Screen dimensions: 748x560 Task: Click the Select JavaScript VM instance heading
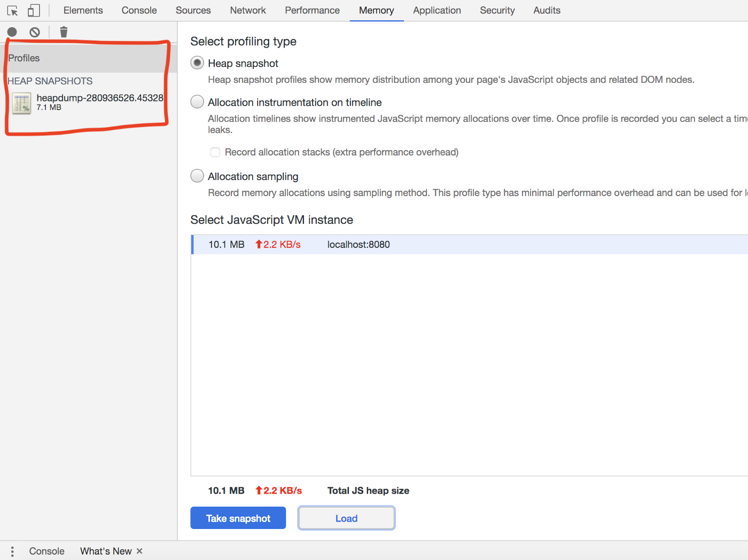click(x=271, y=220)
